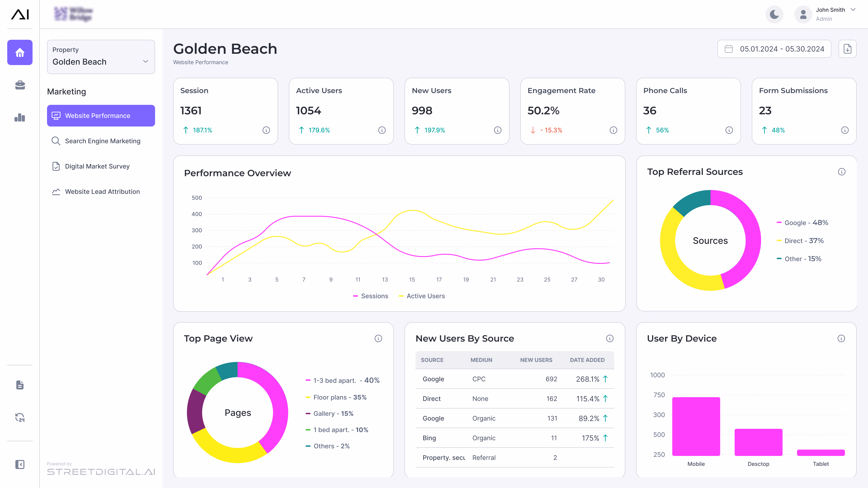Click the Mobile bar in User By Device
Image resolution: width=868 pixels, height=488 pixels.
click(x=696, y=426)
